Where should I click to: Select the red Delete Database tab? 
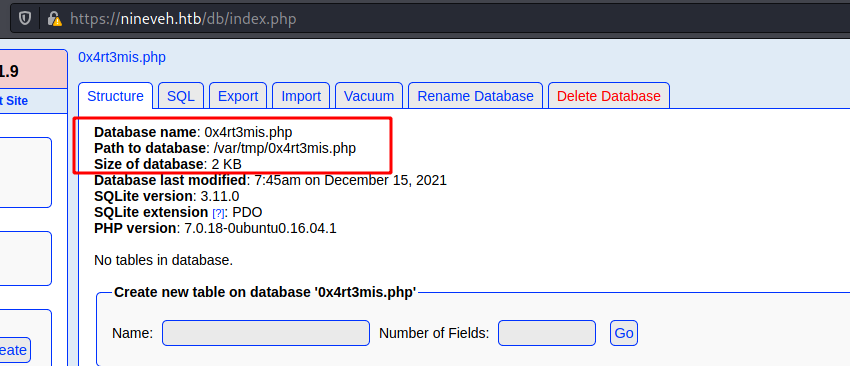click(x=609, y=96)
